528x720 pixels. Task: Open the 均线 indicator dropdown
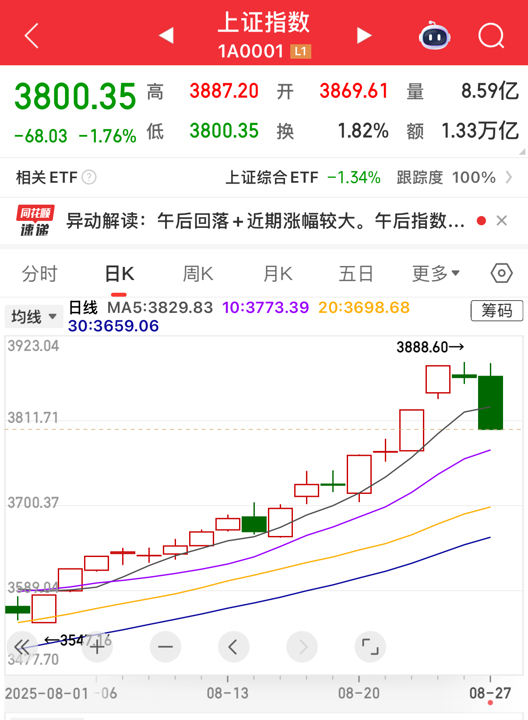click(34, 316)
